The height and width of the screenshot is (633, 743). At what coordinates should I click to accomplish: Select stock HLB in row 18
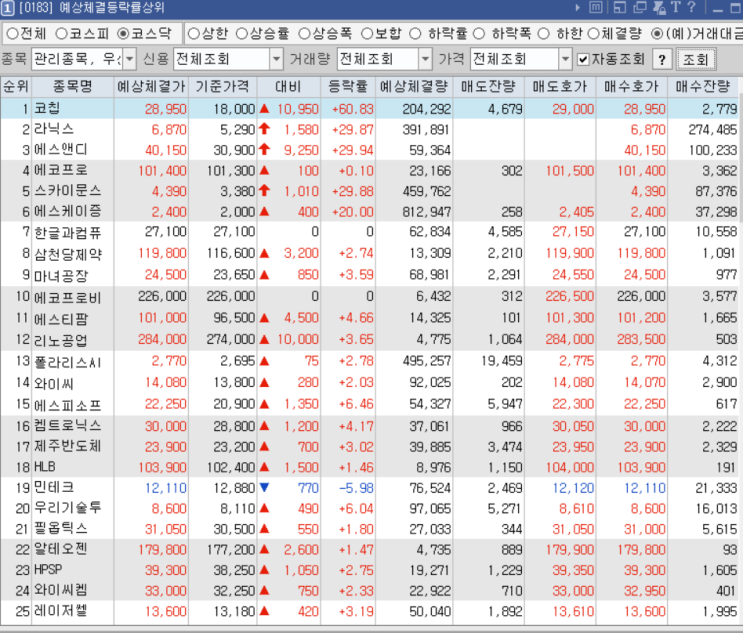(x=45, y=467)
